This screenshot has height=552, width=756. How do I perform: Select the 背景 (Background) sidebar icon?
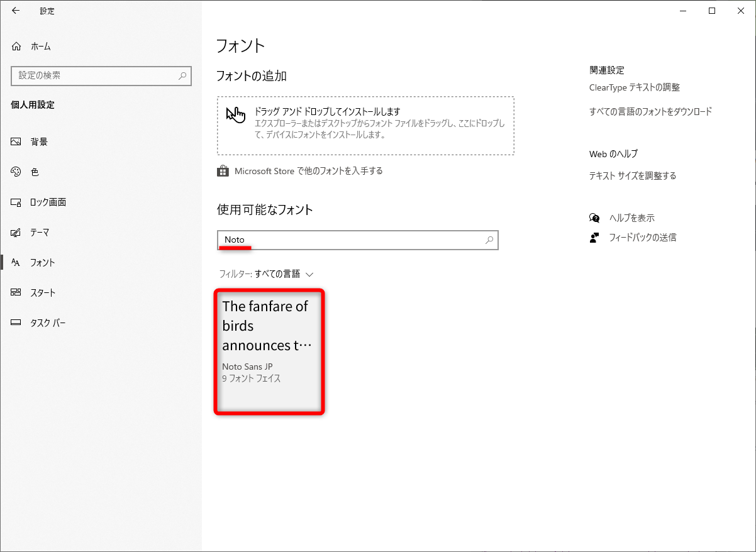(x=15, y=141)
